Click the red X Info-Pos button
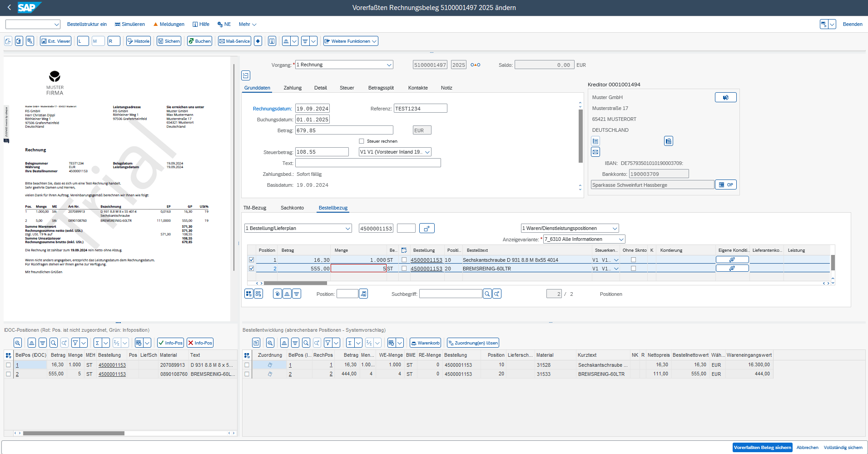This screenshot has width=868, height=454. tap(200, 343)
